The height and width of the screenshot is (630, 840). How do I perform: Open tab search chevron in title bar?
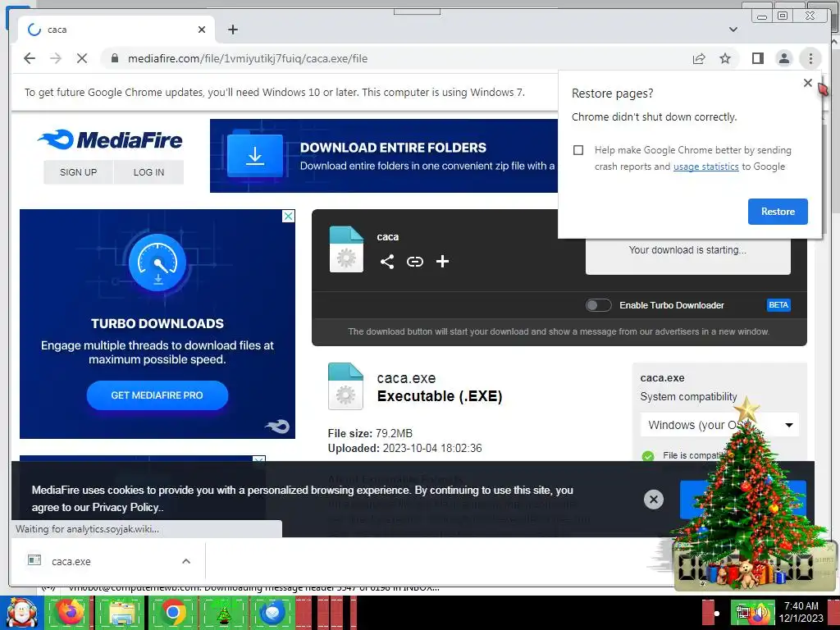click(733, 30)
